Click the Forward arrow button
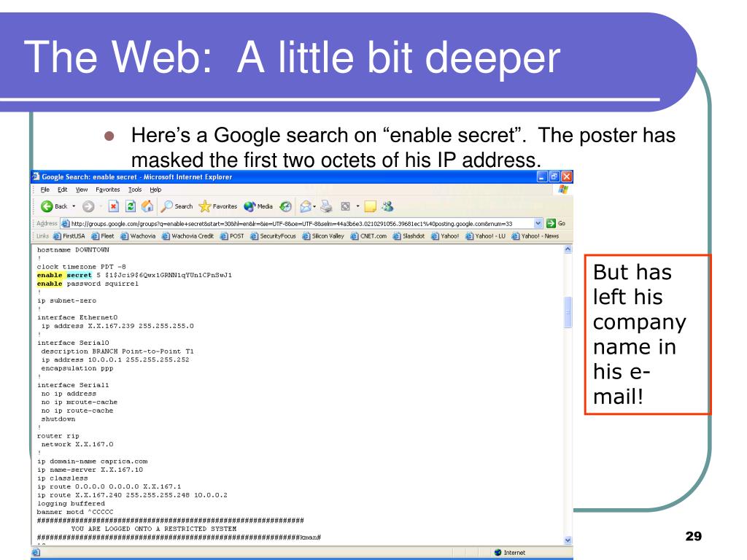This screenshot has height=560, width=747. (x=88, y=206)
